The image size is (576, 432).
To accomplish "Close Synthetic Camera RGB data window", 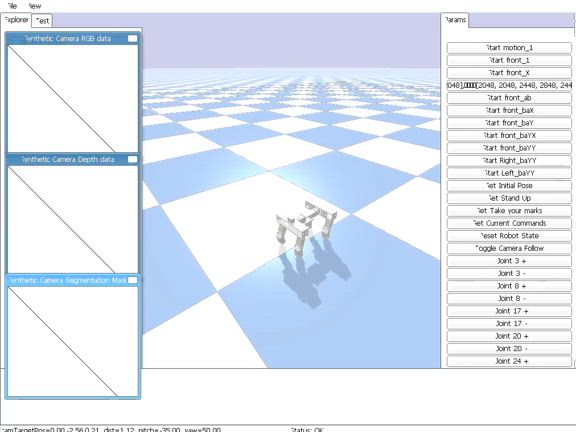I will click(132, 38).
